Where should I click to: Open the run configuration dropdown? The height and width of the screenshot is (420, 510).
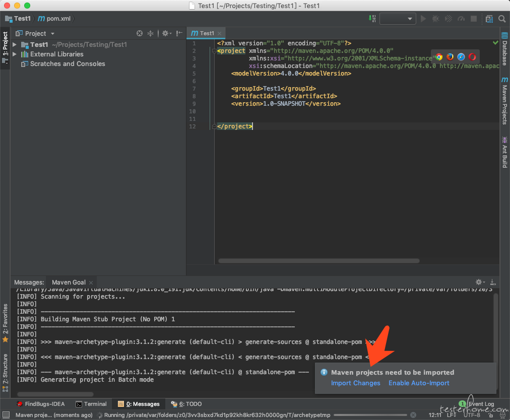398,19
